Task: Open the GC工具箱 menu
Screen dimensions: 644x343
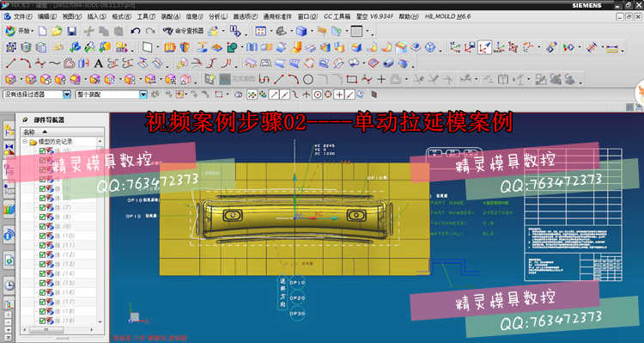Action: pos(337,17)
